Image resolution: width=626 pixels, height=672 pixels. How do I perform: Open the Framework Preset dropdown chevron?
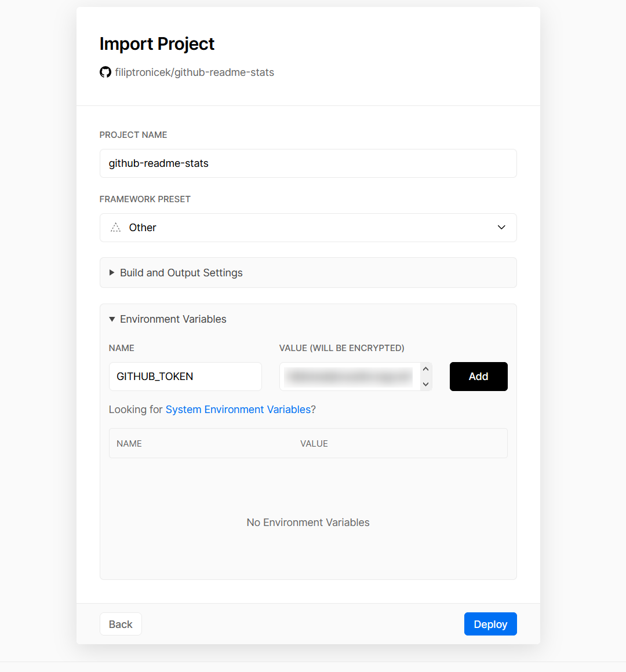click(x=501, y=228)
